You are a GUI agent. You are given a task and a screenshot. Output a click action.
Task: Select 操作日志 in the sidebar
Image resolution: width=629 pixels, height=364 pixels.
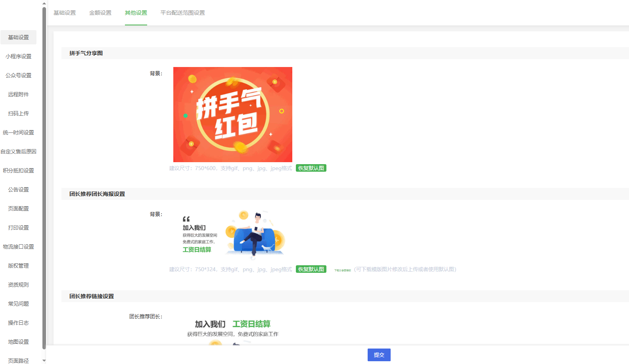click(x=18, y=323)
